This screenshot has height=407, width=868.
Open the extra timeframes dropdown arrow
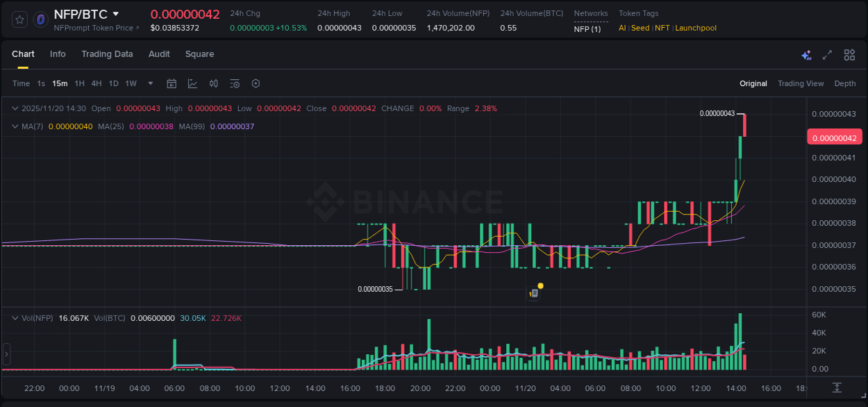pos(149,83)
